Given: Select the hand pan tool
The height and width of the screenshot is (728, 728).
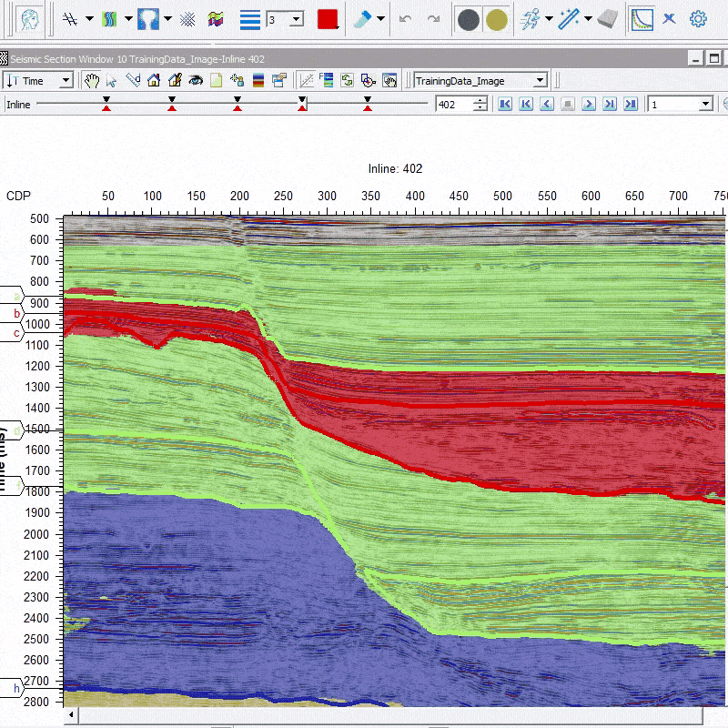Looking at the screenshot, I should coord(92,81).
